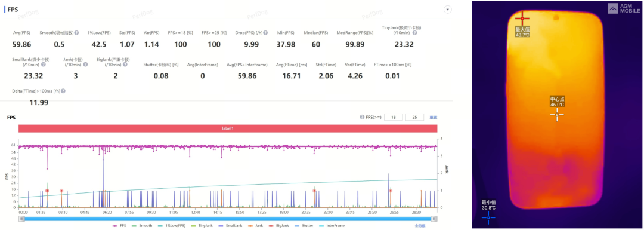The image size is (644, 230).
Task: Toggle InterFrame series in chart legend
Action: click(332, 226)
